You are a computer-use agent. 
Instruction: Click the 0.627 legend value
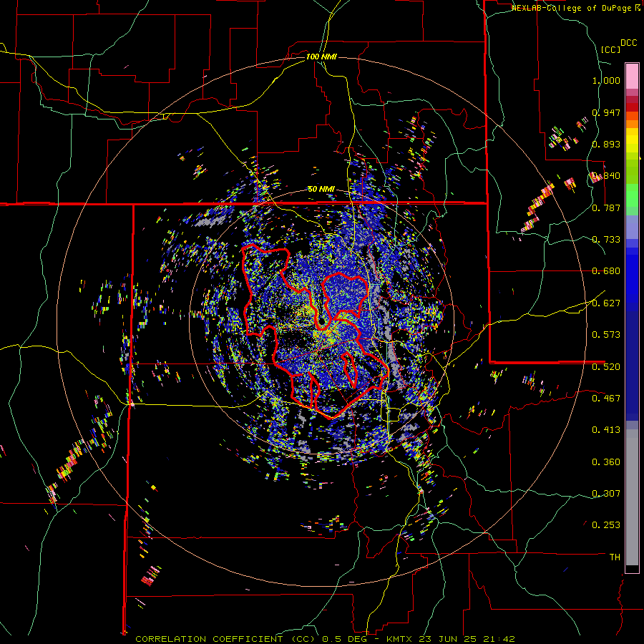pos(606,303)
